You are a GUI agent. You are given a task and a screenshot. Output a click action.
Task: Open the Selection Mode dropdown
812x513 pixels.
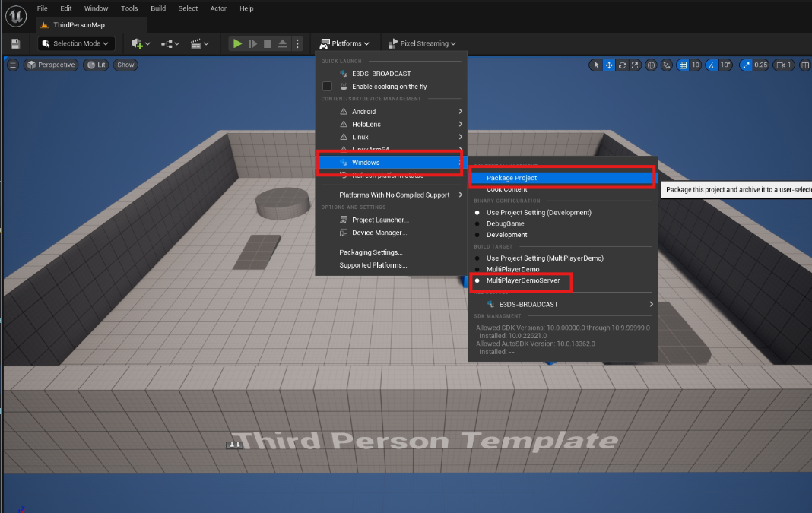[x=76, y=44]
